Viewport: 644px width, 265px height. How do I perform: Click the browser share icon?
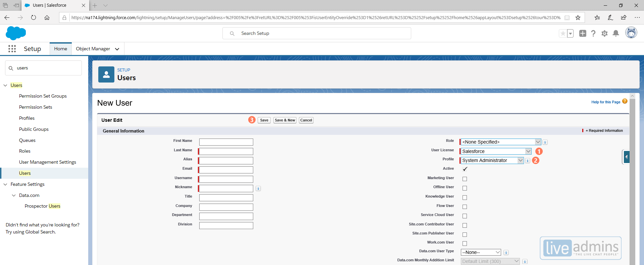[x=624, y=17]
